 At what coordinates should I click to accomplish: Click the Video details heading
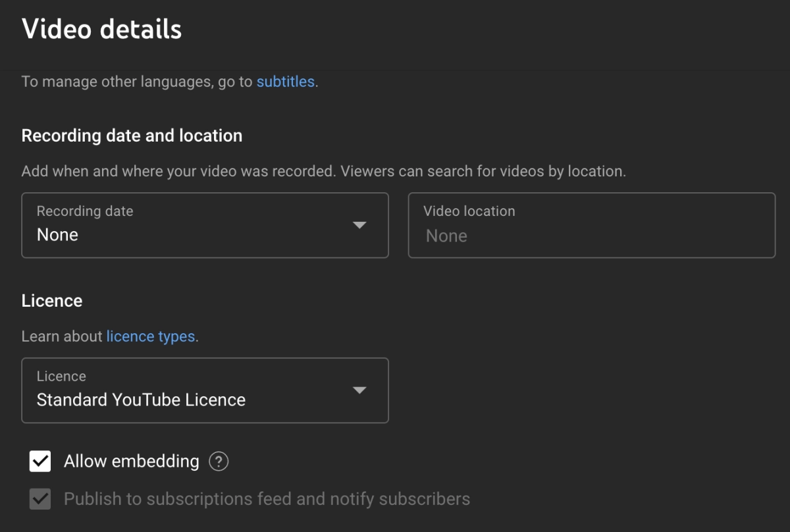click(x=101, y=30)
